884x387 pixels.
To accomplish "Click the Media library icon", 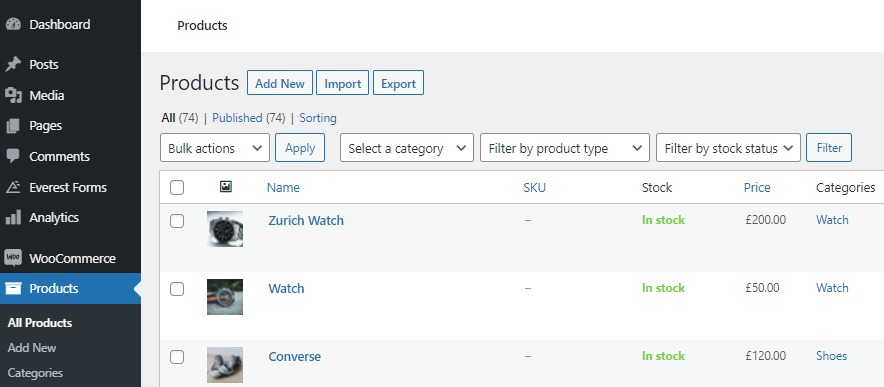I will coord(13,95).
